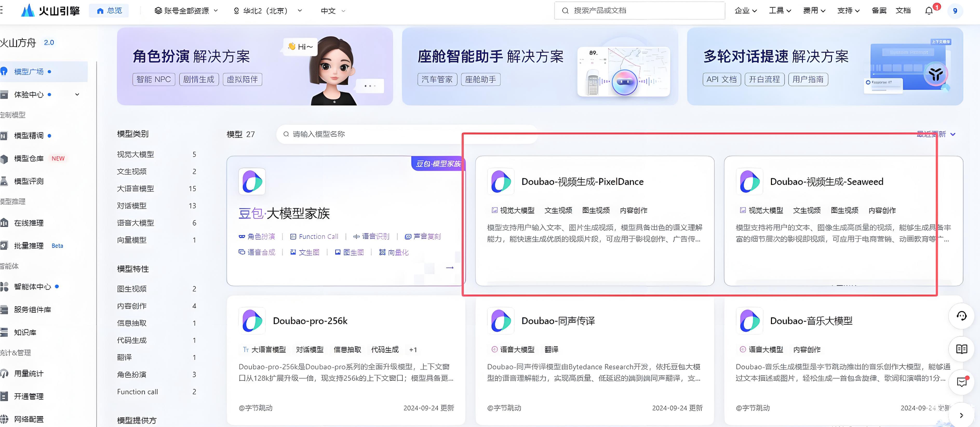Click the 模型仓库 sidebar icon
Screen dimensions: 980x427
click(x=4, y=158)
